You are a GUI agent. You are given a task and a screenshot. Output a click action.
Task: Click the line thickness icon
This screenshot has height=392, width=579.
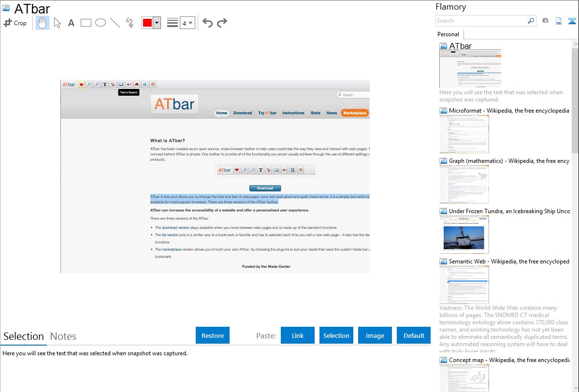tap(173, 23)
